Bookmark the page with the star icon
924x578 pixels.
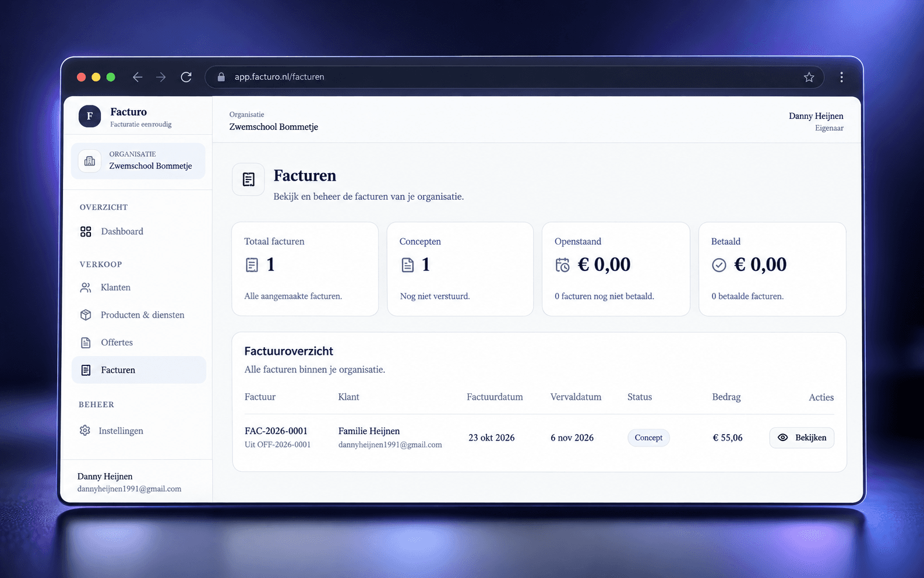tap(809, 77)
